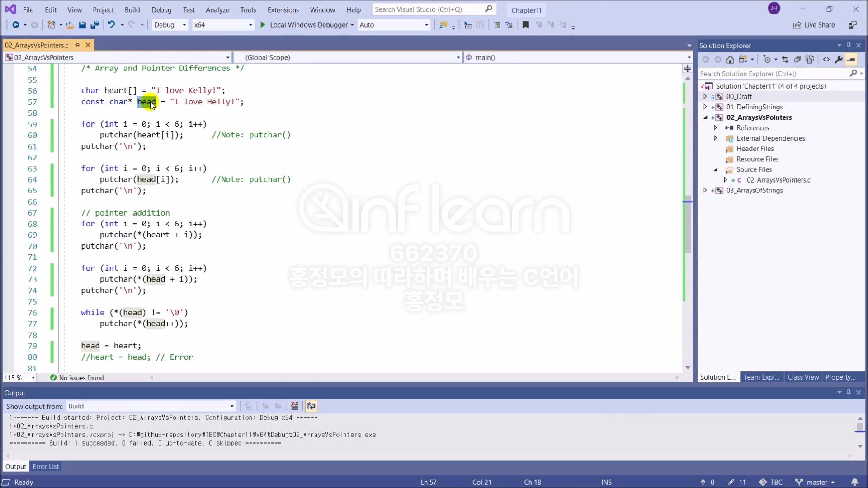Image resolution: width=868 pixels, height=488 pixels.
Task: Toggle bookmark using the toolbar bookmark icon
Action: click(525, 25)
